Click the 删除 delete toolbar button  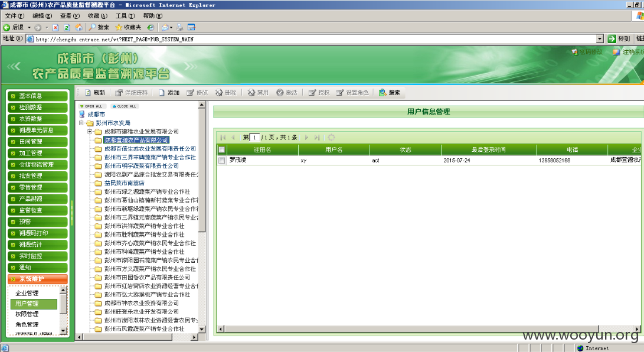point(226,92)
